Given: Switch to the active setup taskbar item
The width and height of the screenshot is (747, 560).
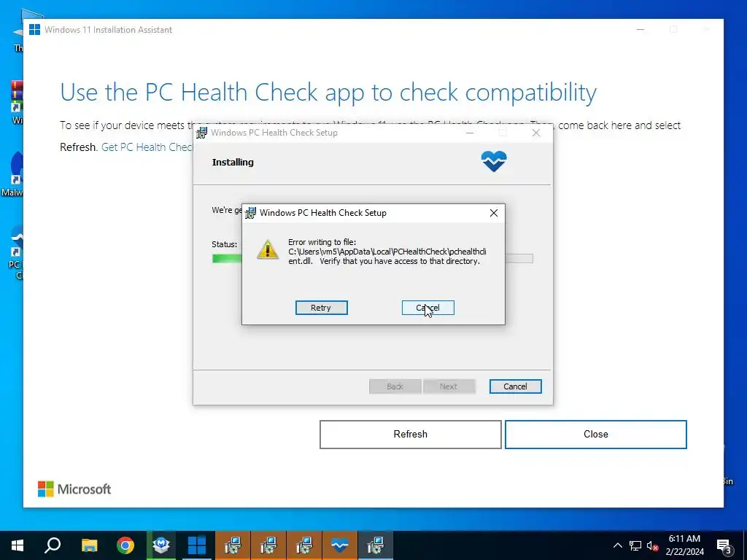Looking at the screenshot, I should click(376, 545).
